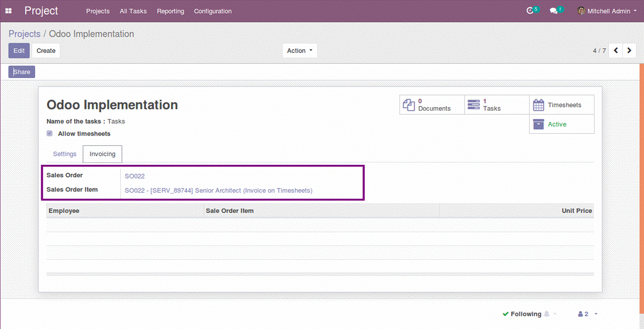Viewport: 644px width, 329px height.
Task: Click the notification bell beside Following
Action: (x=547, y=314)
